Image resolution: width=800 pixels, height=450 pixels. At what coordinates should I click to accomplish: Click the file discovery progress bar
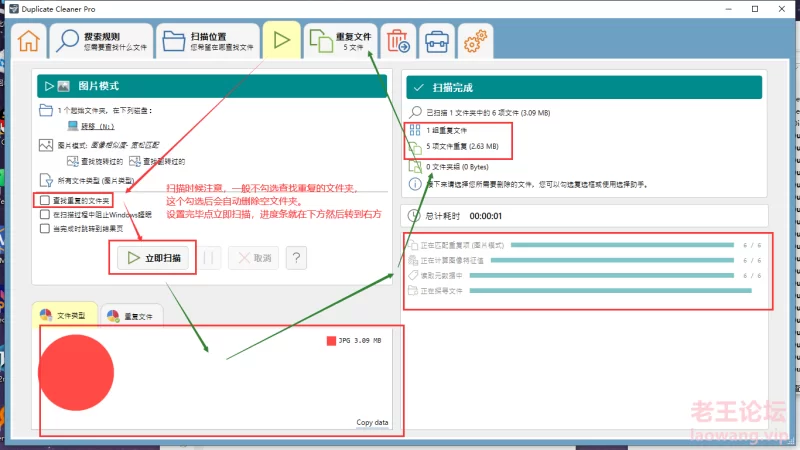coord(611,290)
